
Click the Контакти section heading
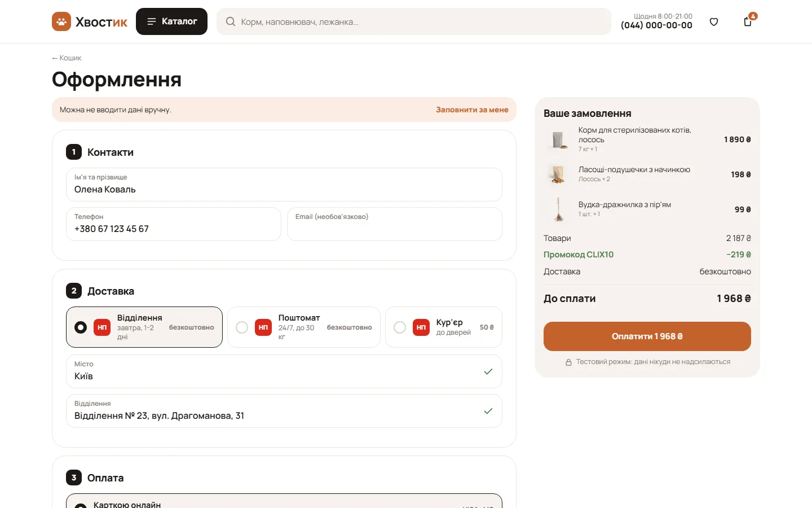pos(111,152)
